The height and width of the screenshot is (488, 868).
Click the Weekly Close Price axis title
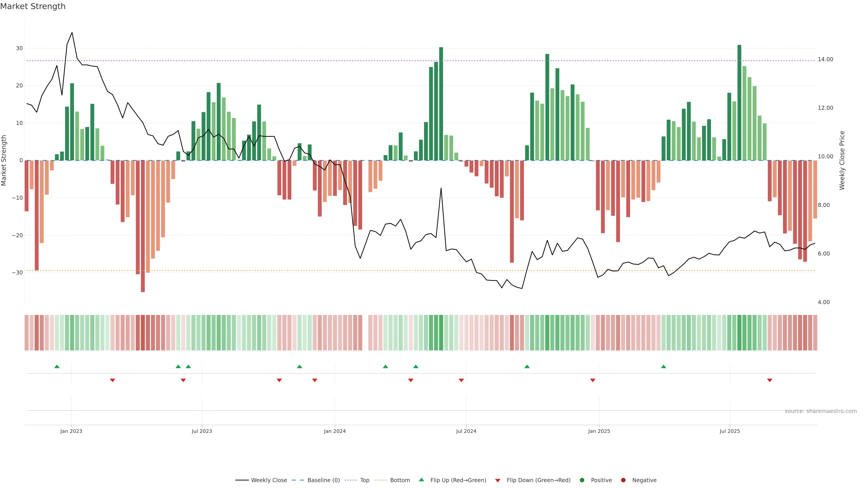point(842,160)
